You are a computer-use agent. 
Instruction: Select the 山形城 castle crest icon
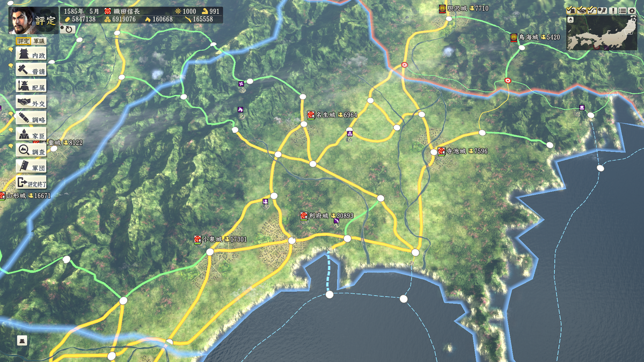(x=2, y=196)
